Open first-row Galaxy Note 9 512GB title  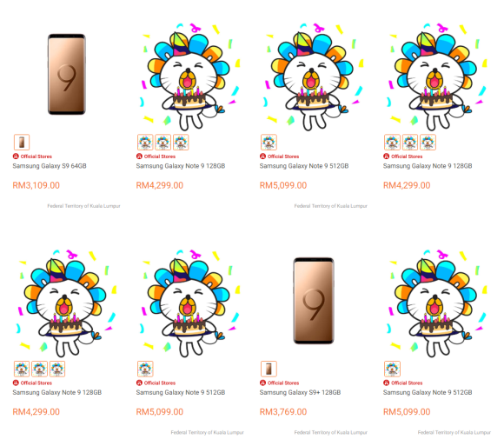(304, 166)
